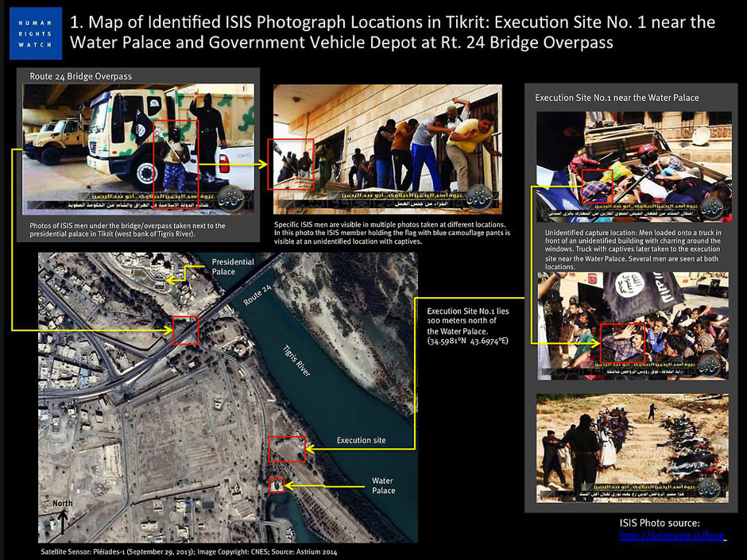Open the ISIS photo source hyperlink

tap(672, 537)
